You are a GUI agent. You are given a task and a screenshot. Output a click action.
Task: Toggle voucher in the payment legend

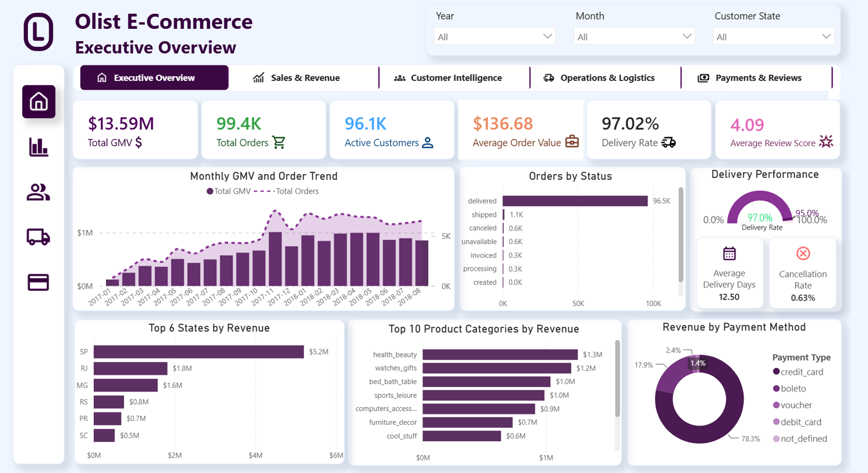click(x=792, y=405)
